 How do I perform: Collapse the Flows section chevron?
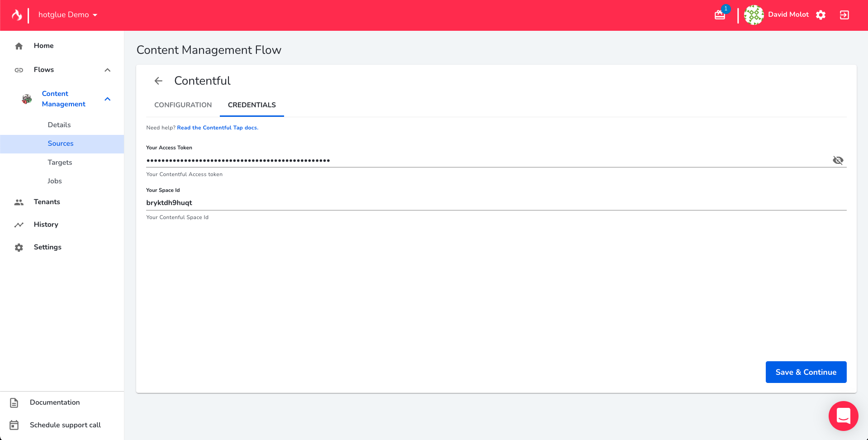pyautogui.click(x=107, y=70)
